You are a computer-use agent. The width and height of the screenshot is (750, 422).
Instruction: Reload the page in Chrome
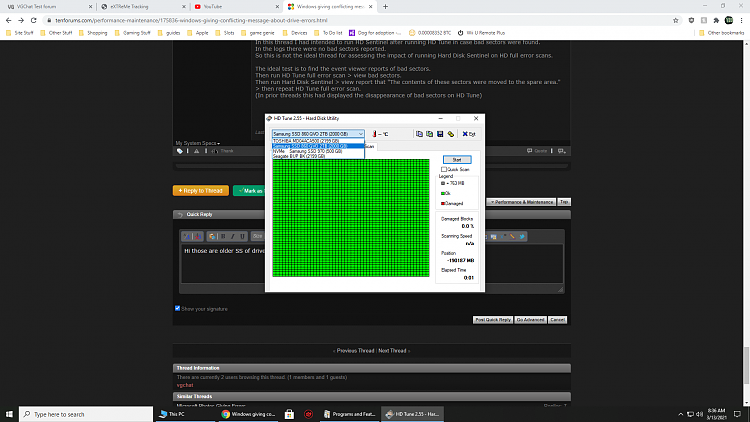33,21
